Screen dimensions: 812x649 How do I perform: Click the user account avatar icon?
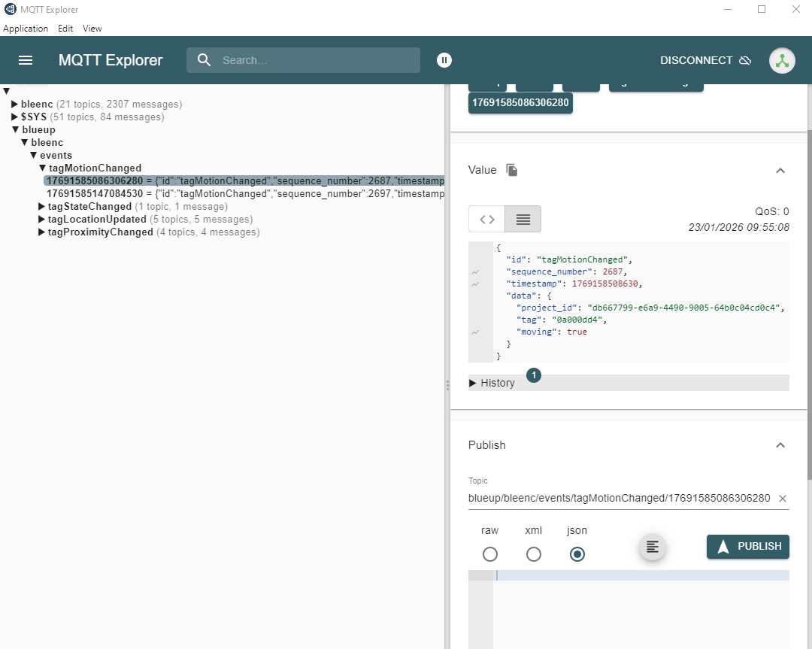pyautogui.click(x=782, y=60)
